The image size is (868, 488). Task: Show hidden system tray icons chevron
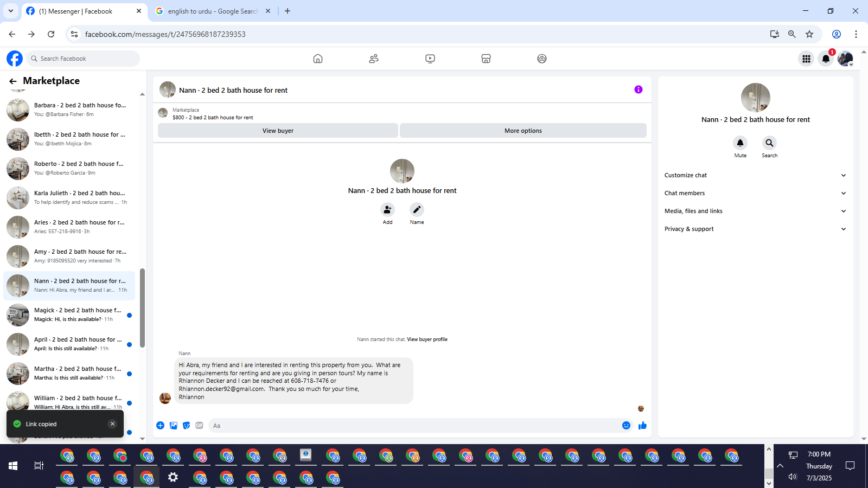[x=780, y=466]
